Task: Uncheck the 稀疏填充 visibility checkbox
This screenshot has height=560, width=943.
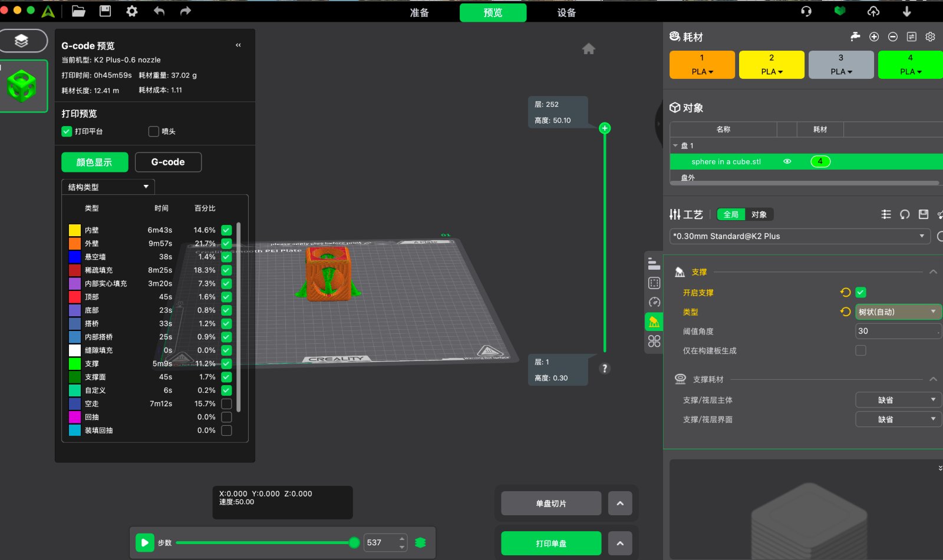Action: click(226, 270)
